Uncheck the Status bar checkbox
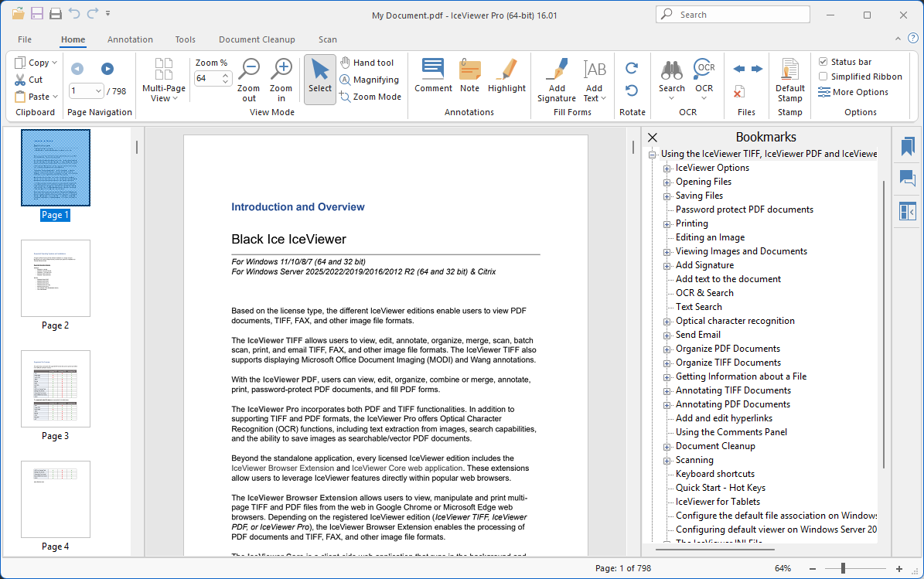Screen dimensions: 924x579 (823, 62)
